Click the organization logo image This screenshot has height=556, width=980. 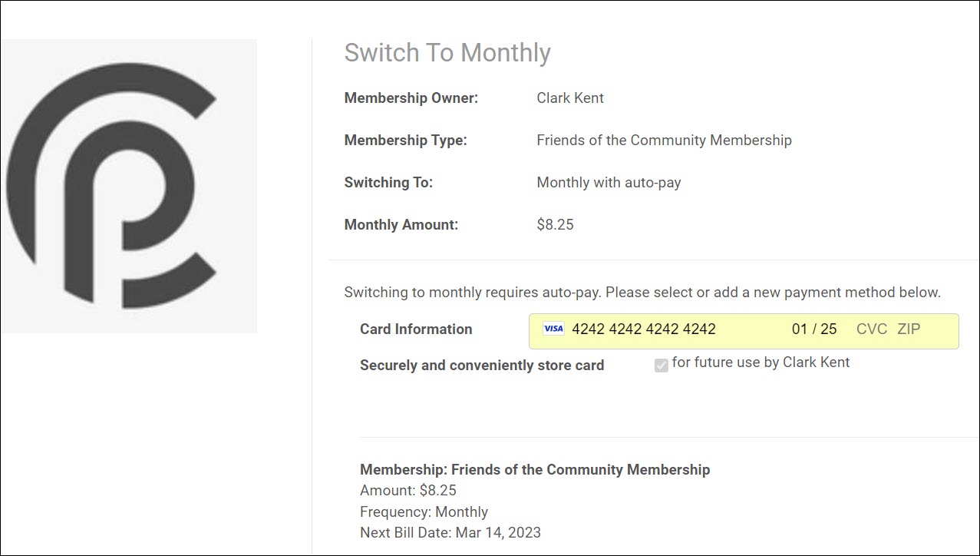point(128,186)
